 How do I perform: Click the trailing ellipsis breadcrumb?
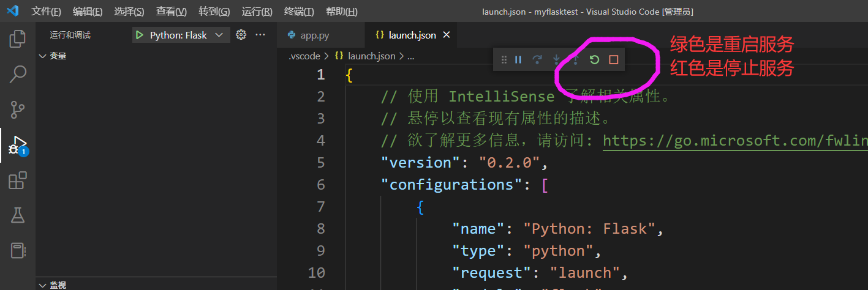click(x=411, y=56)
